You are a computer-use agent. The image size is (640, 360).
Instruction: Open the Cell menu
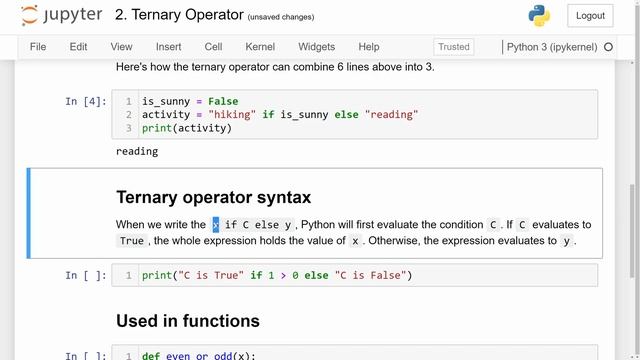coord(213,47)
